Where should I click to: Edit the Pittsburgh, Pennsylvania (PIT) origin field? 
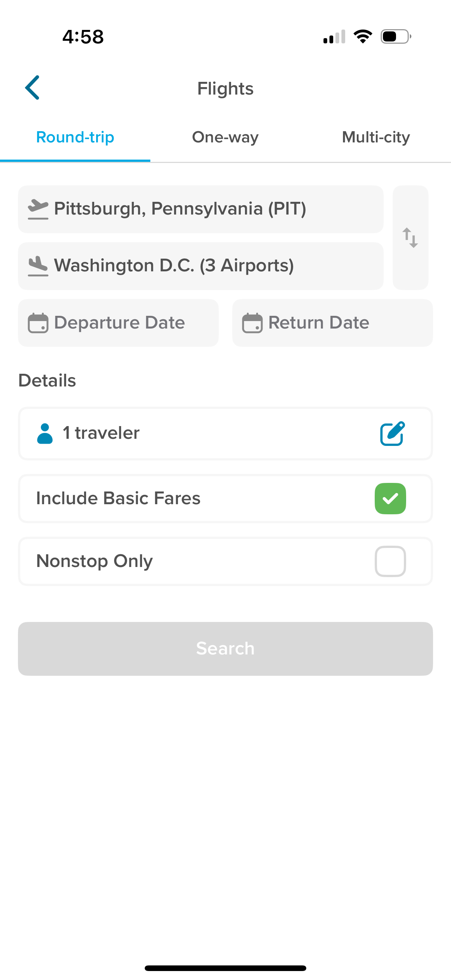pyautogui.click(x=200, y=209)
